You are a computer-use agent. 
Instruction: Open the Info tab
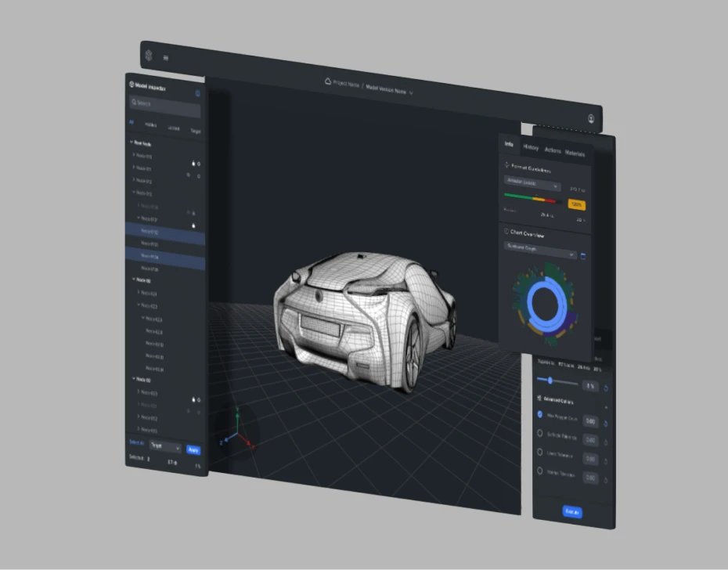pyautogui.click(x=509, y=144)
